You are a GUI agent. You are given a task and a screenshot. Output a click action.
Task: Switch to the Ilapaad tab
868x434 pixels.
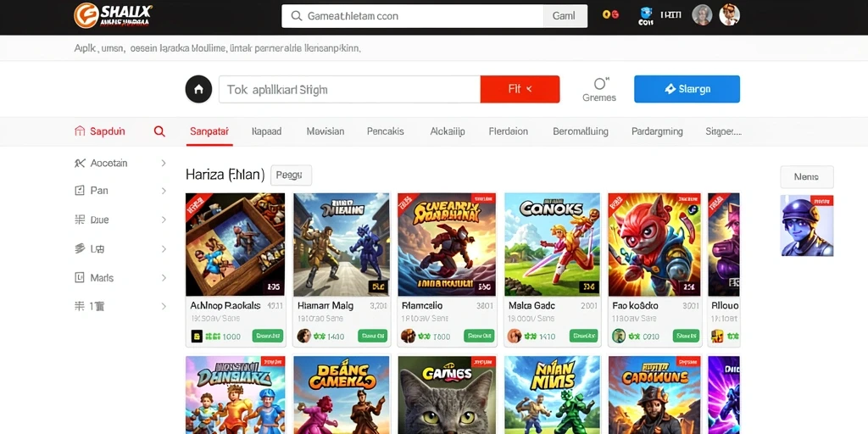tap(266, 131)
